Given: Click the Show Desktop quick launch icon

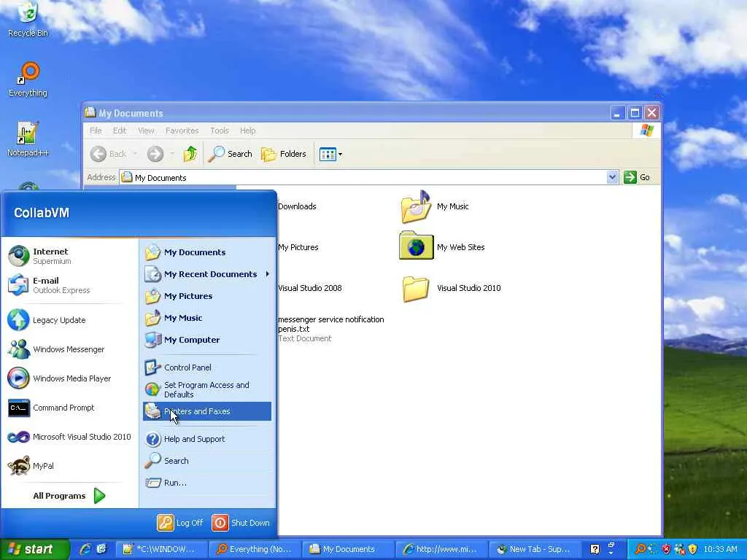Looking at the screenshot, I should tap(101, 549).
